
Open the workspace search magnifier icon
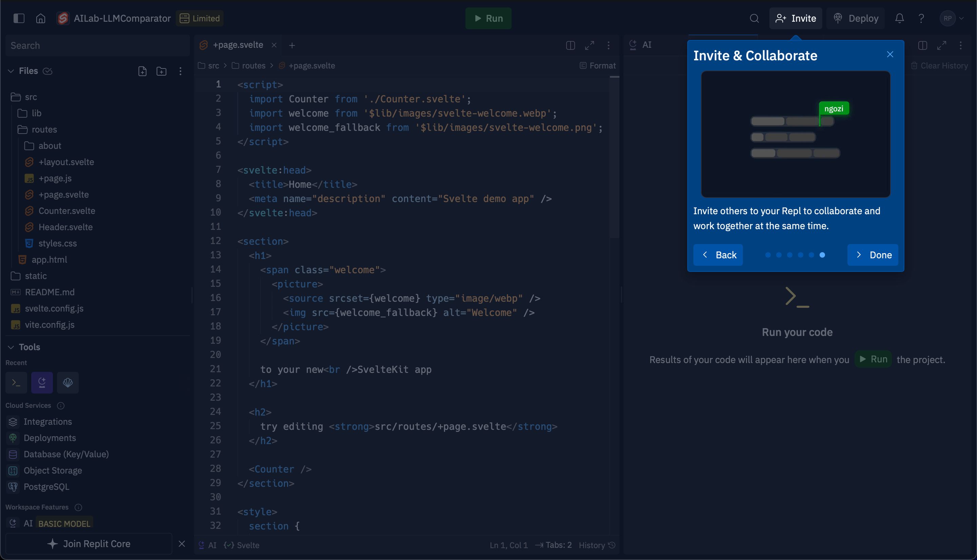(x=754, y=18)
